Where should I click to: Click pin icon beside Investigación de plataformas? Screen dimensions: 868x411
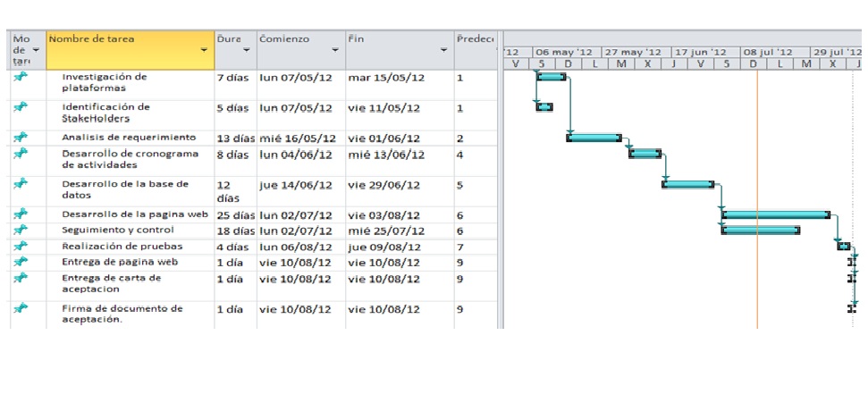tap(21, 78)
